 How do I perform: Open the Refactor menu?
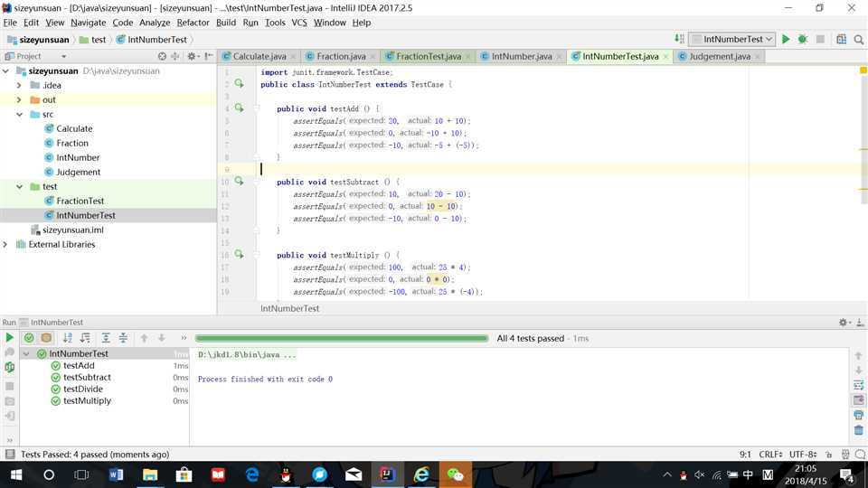pyautogui.click(x=193, y=23)
